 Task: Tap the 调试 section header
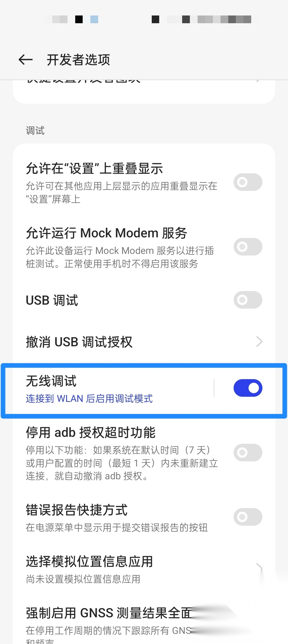(x=35, y=131)
